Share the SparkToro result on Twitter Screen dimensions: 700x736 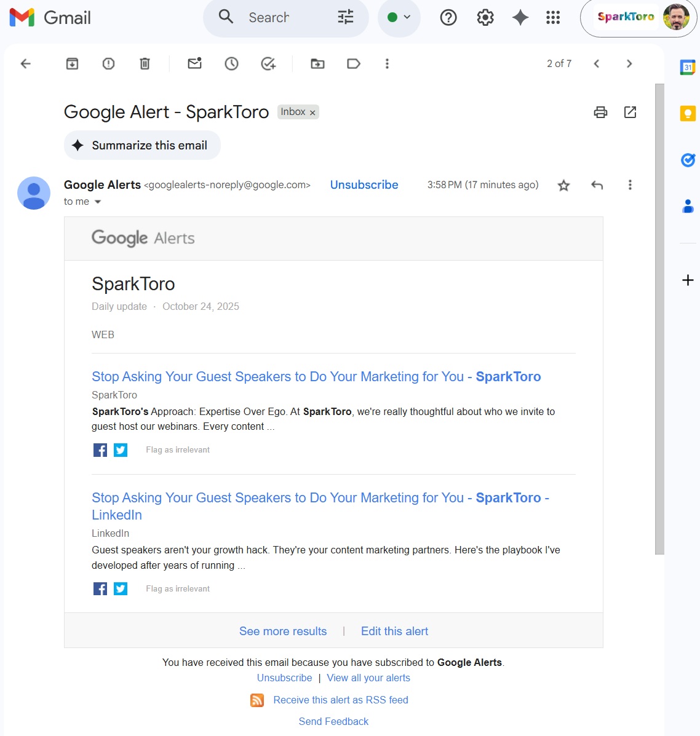(121, 450)
